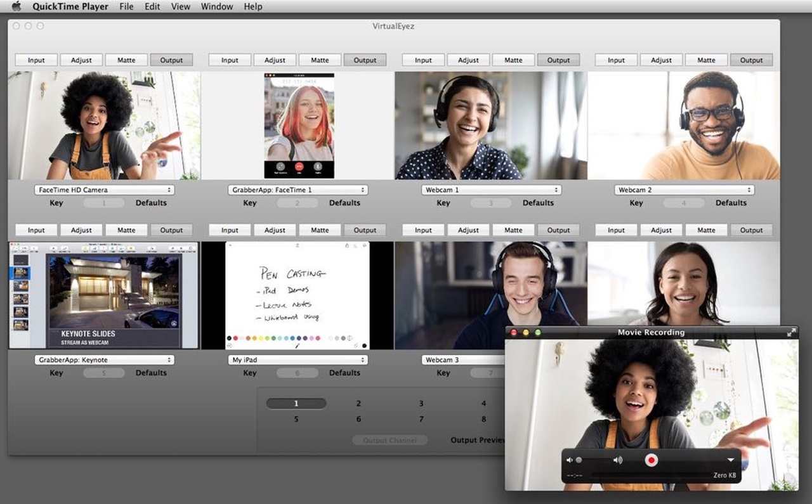Click the Pen Casting iPad preview thumbnail
This screenshot has width=812, height=504.
pyautogui.click(x=298, y=295)
